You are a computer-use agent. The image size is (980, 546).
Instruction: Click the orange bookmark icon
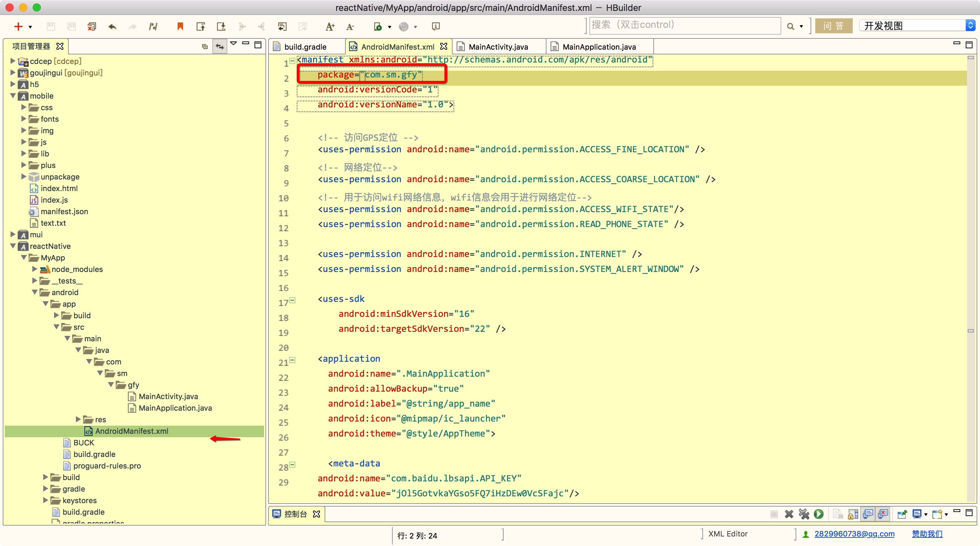[180, 26]
